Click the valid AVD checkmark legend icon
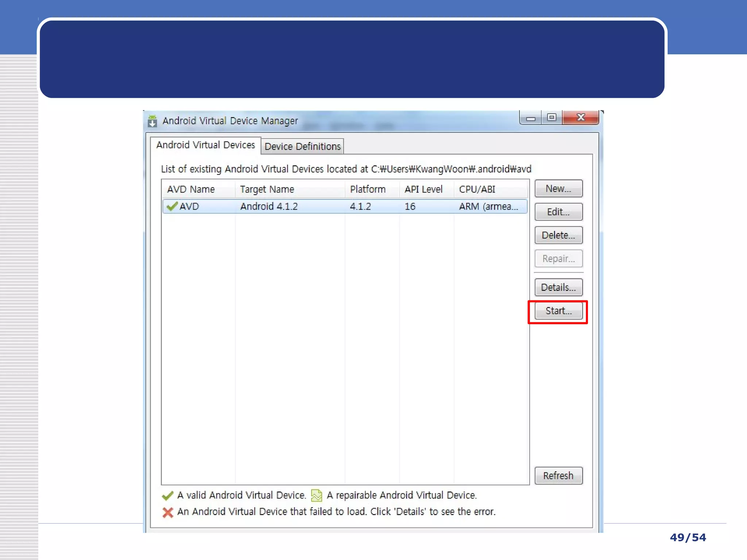 (167, 496)
